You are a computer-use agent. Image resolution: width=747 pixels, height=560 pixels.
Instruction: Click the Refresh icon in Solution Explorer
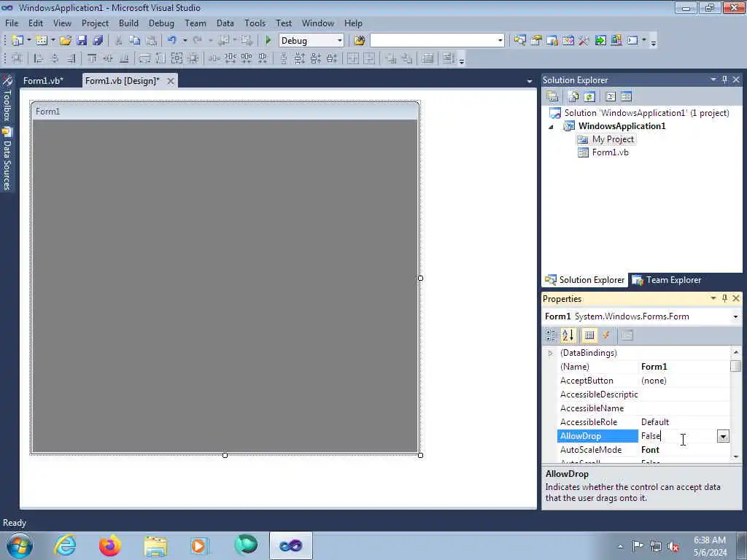(x=589, y=97)
